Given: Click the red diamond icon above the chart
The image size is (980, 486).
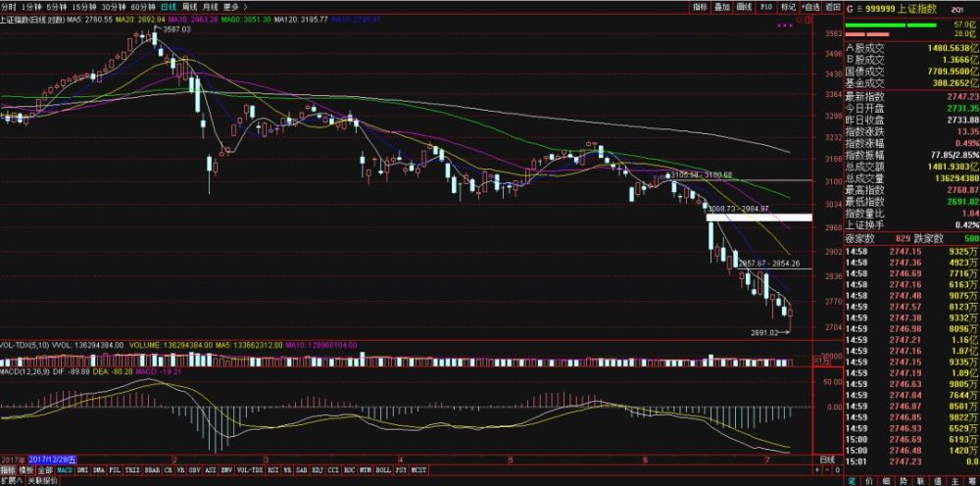Looking at the screenshot, I should tap(798, 20).
